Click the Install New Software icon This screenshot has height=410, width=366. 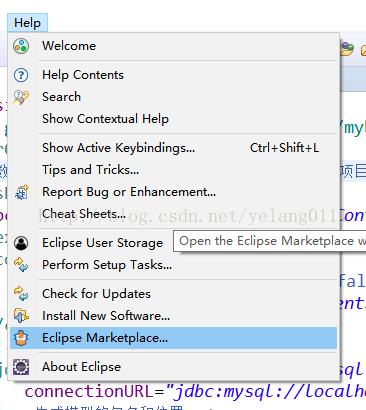(x=21, y=316)
